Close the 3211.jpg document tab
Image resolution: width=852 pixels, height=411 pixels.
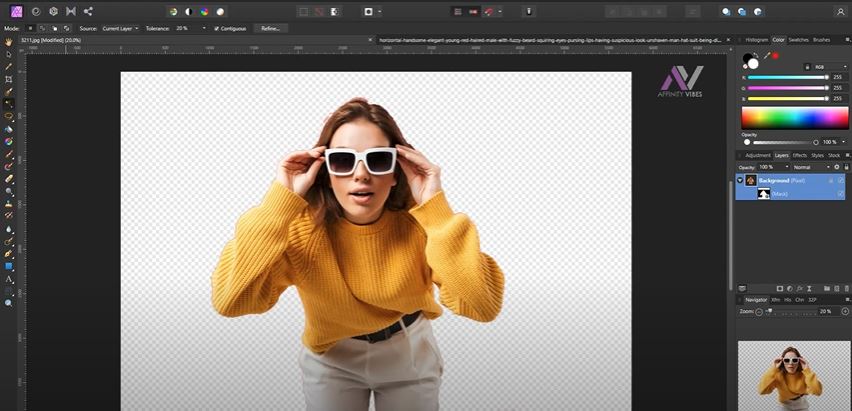coord(370,40)
